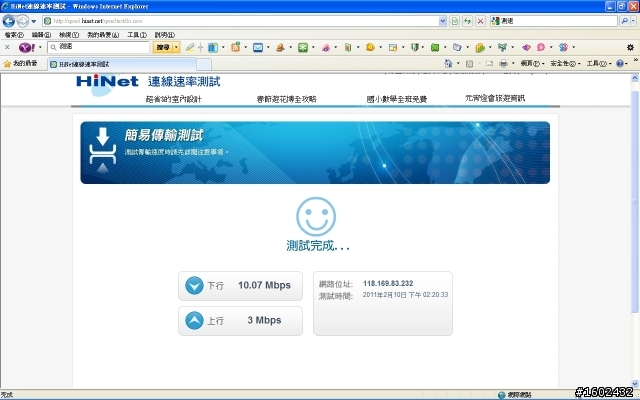Toggle the Compatibility View icon
This screenshot has height=400, width=640.
point(455,21)
